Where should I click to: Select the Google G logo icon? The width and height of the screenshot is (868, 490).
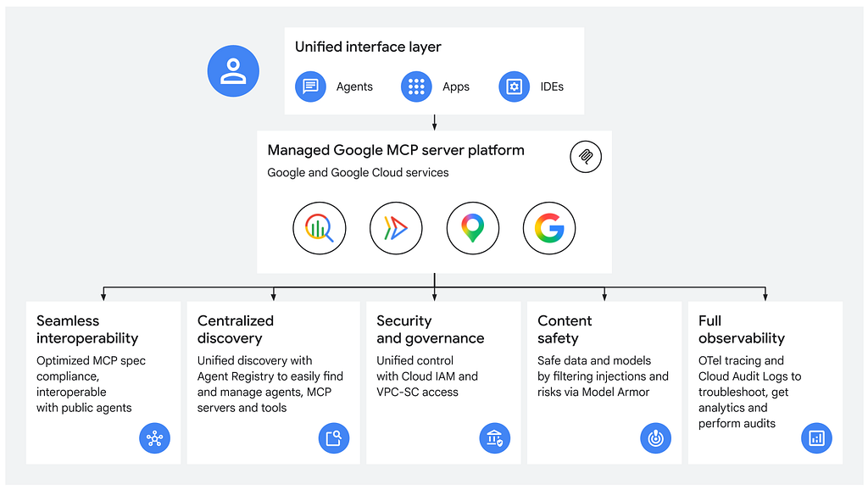[549, 228]
